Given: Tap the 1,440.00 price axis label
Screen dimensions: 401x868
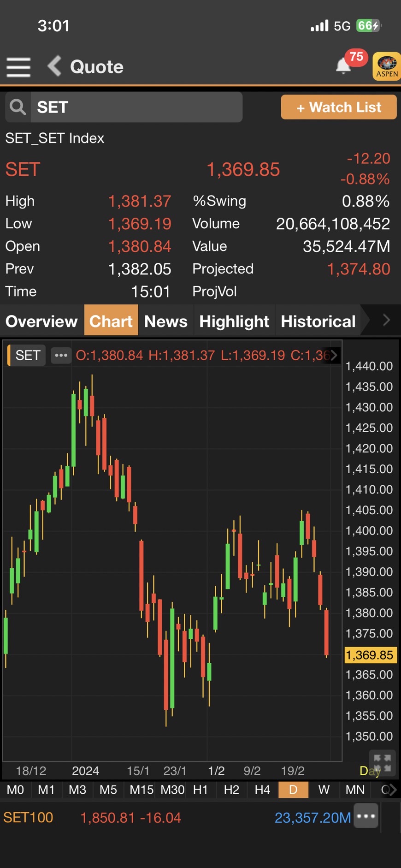Looking at the screenshot, I should pyautogui.click(x=369, y=366).
